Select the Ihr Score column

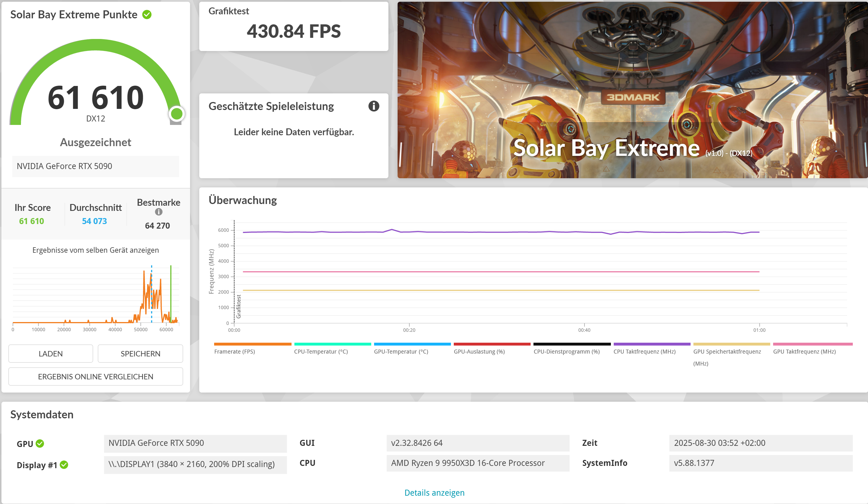tap(32, 214)
